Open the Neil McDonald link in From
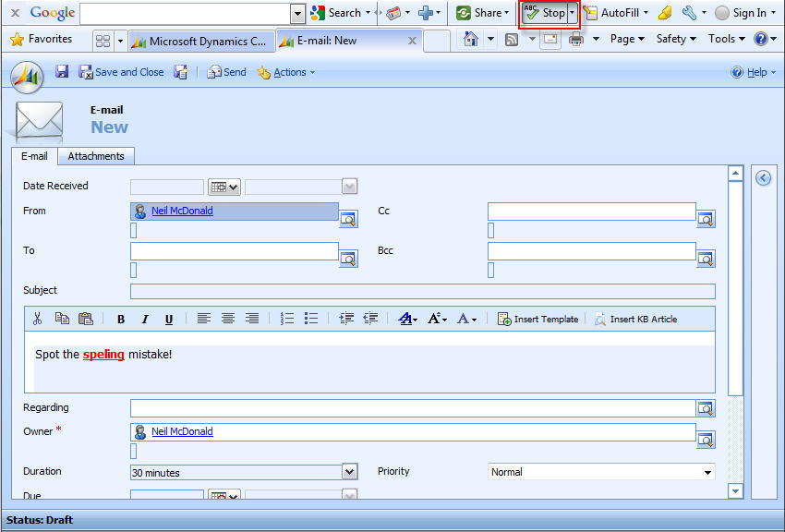The width and height of the screenshot is (785, 532). pyautogui.click(x=182, y=211)
